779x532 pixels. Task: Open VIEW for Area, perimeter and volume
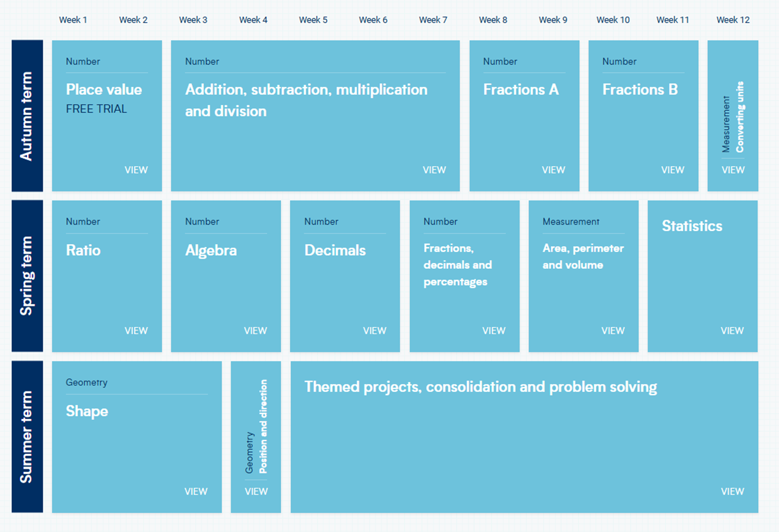point(612,331)
